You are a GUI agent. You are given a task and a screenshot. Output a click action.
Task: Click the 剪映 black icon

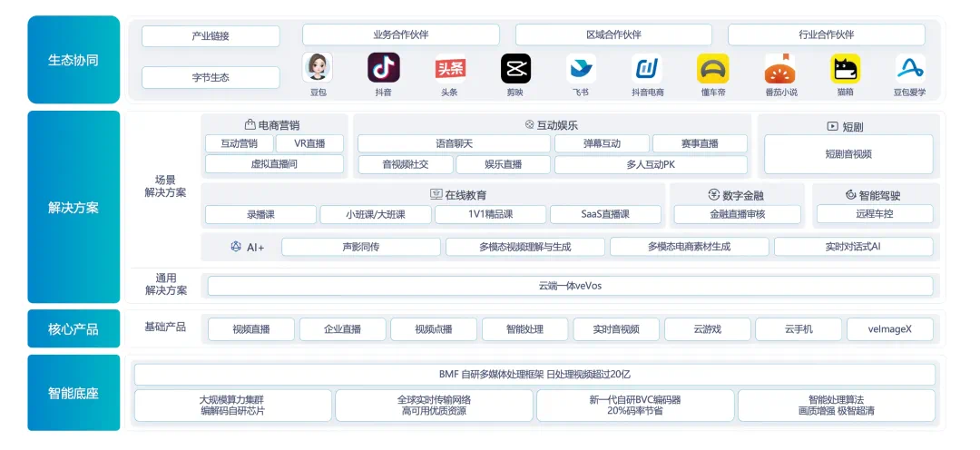(x=515, y=68)
